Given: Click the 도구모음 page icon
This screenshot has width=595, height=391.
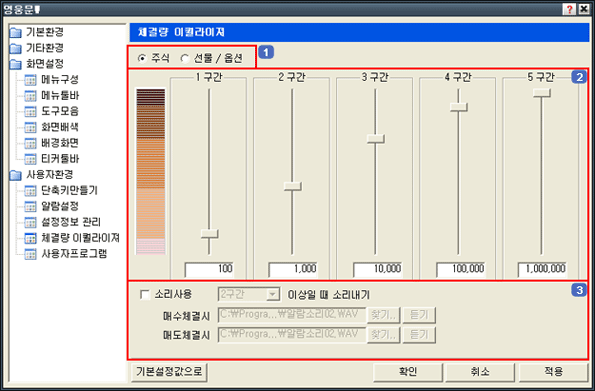Looking at the screenshot, I should click(30, 112).
